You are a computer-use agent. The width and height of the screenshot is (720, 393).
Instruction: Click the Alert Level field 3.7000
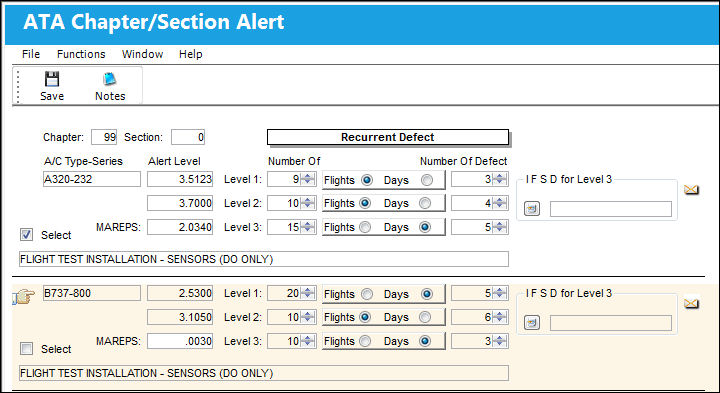(x=180, y=203)
